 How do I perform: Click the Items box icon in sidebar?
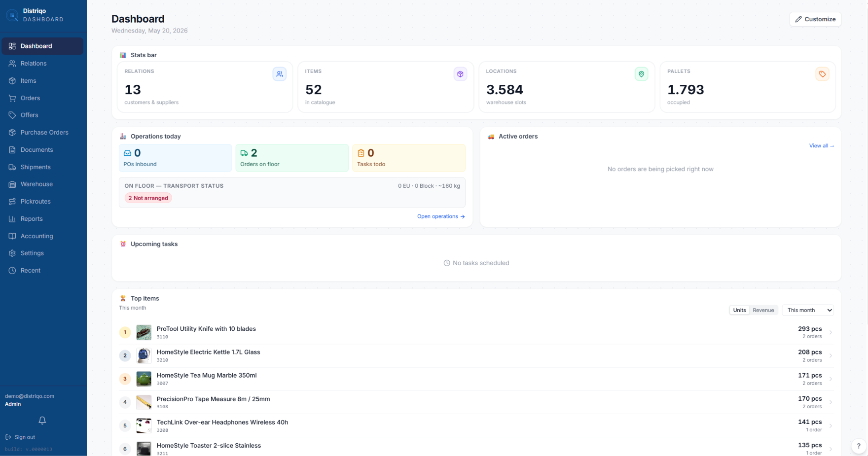tap(12, 81)
